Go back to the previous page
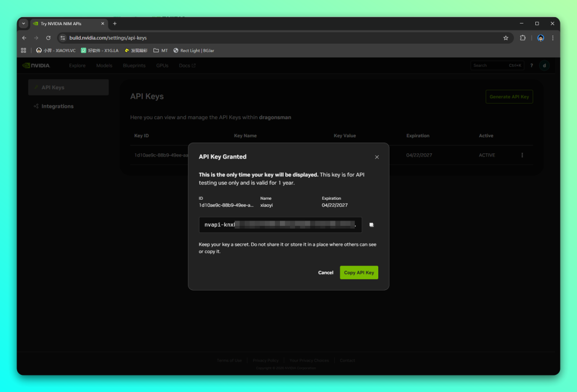The width and height of the screenshot is (577, 392). 24,38
